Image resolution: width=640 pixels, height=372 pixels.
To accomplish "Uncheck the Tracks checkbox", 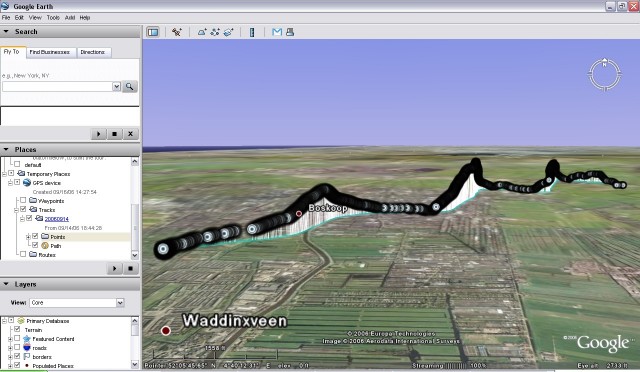I will (23, 209).
